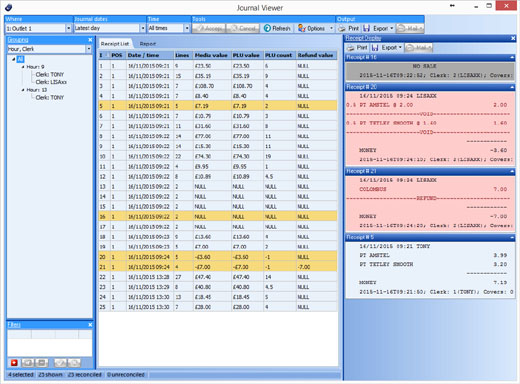Select Clerk: LISAxx in the tree
Screen dimensions: 520x384
pos(51,82)
